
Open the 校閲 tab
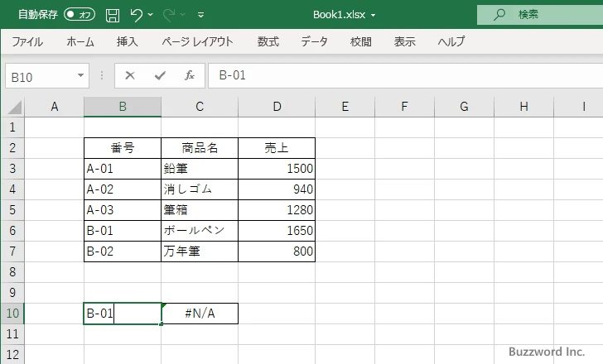click(x=361, y=41)
